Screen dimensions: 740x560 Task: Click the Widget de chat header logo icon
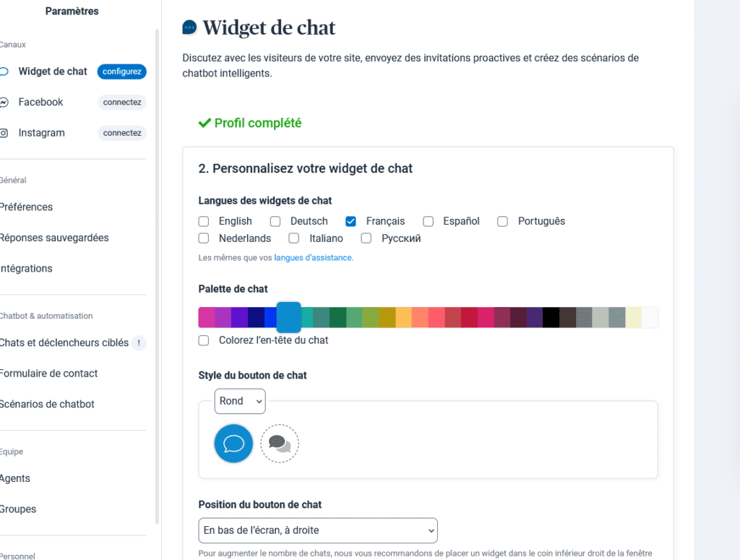189,27
